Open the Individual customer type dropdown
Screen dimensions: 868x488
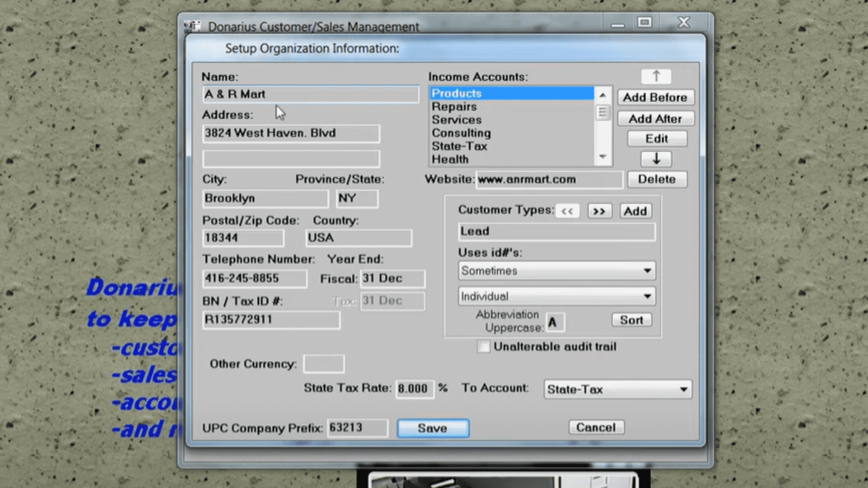coord(557,296)
